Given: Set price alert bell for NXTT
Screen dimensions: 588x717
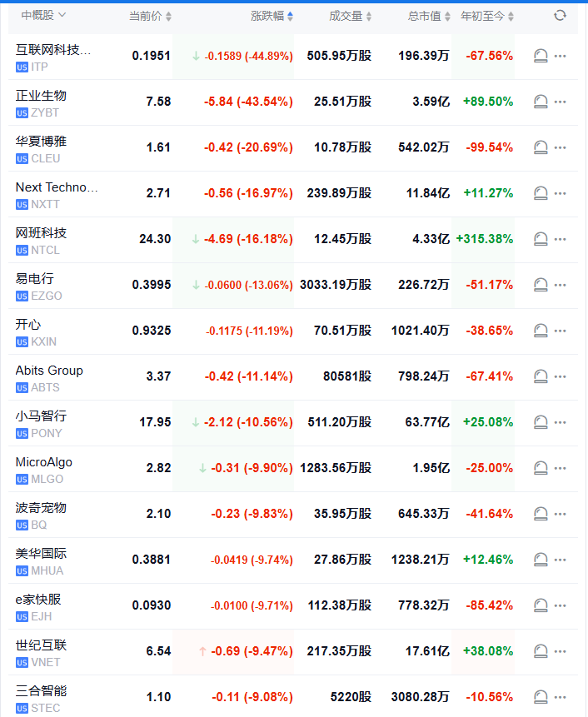Looking at the screenshot, I should click(x=541, y=193).
